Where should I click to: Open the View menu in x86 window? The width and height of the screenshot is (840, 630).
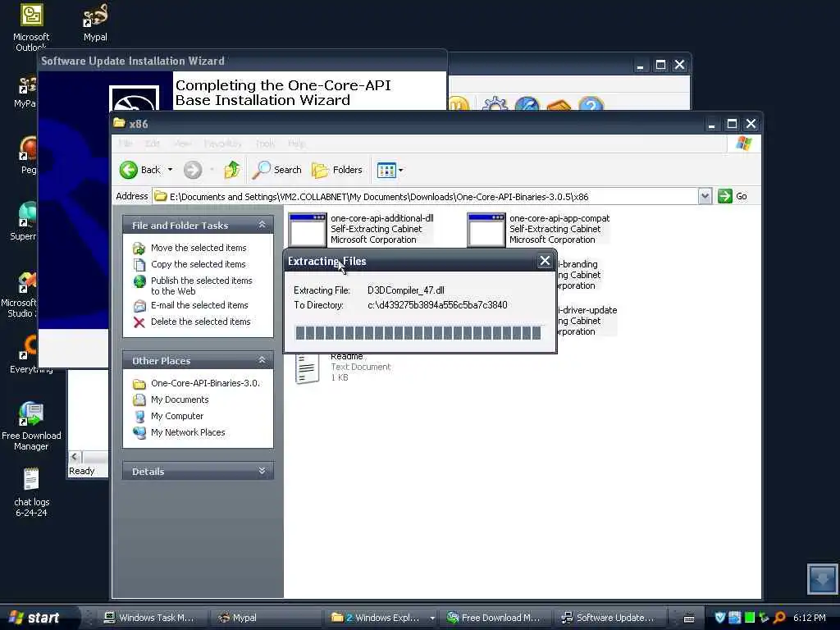(x=182, y=144)
